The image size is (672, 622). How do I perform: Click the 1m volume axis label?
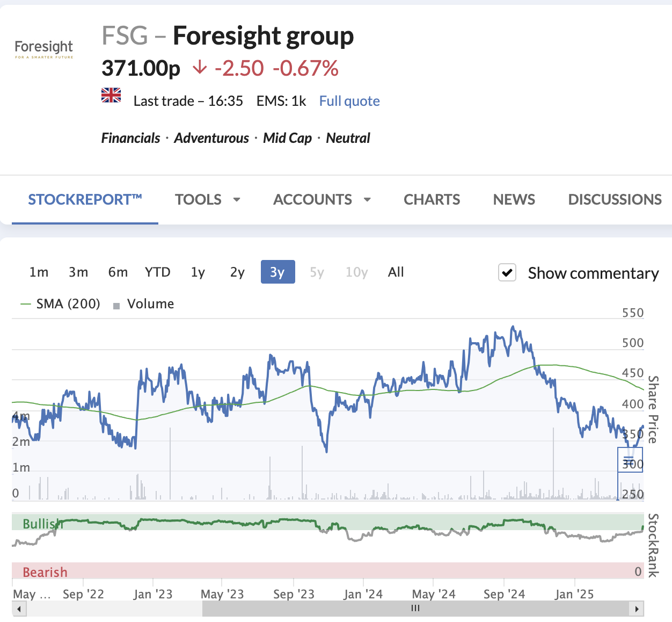click(x=21, y=467)
